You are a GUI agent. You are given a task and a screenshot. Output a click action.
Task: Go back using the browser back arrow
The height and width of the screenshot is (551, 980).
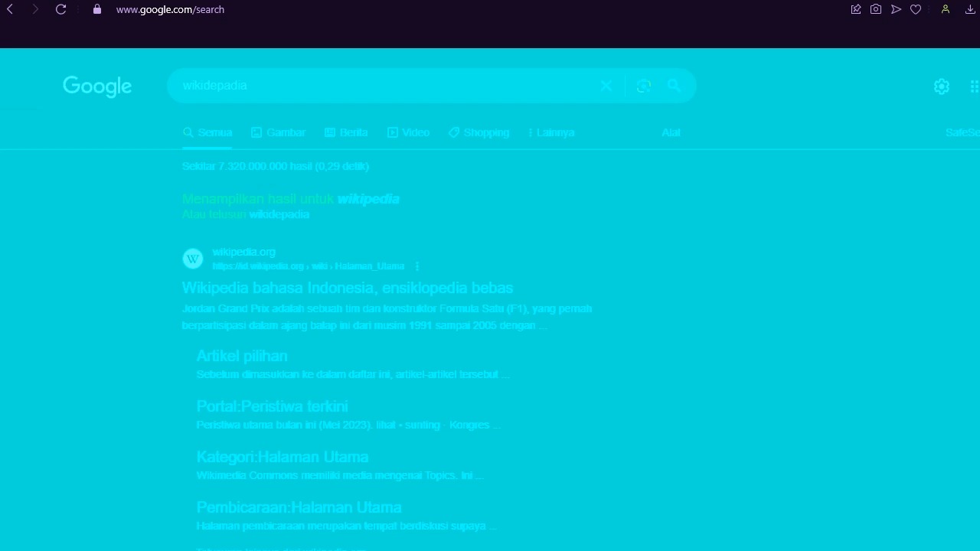pyautogui.click(x=10, y=9)
